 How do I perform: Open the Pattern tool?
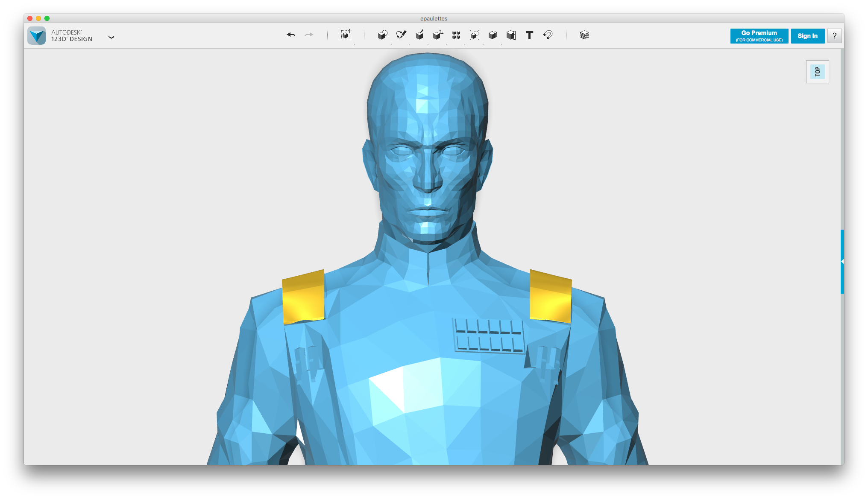click(x=456, y=35)
